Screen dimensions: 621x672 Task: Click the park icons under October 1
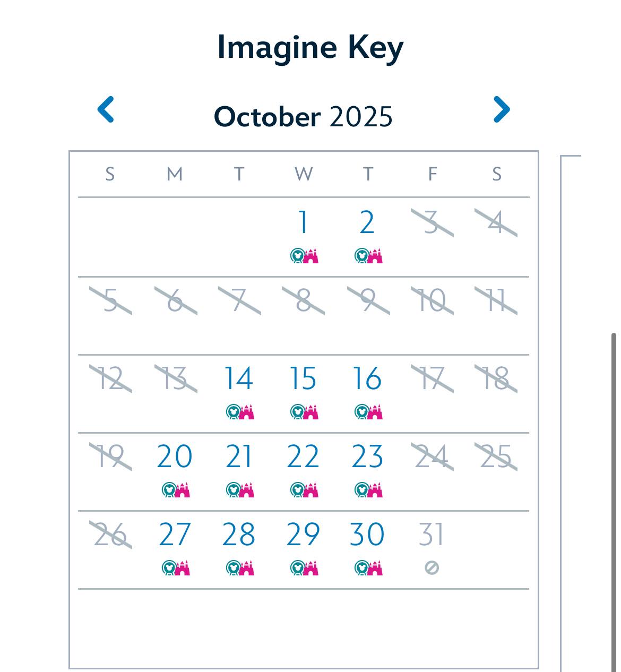304,256
